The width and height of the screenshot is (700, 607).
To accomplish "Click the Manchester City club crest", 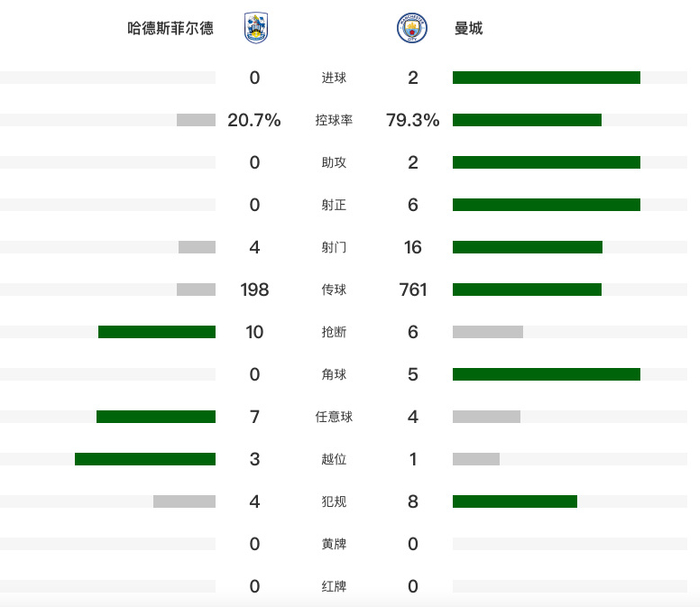I will (412, 28).
